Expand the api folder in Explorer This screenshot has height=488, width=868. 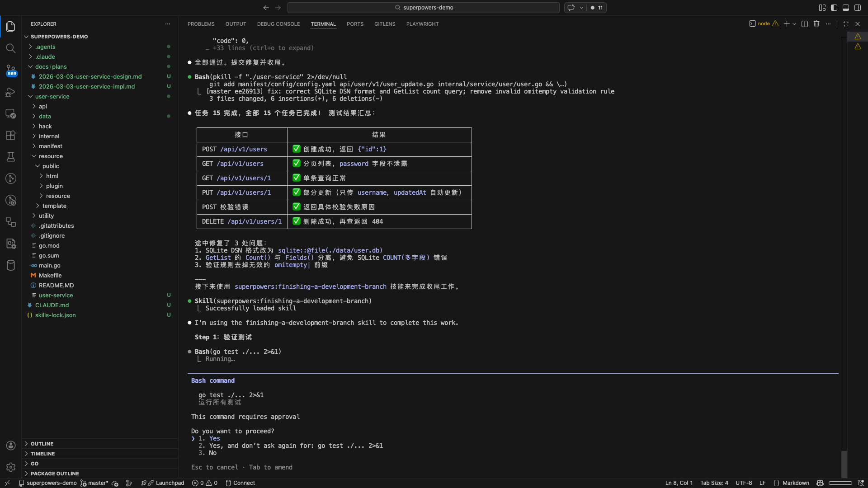click(42, 106)
